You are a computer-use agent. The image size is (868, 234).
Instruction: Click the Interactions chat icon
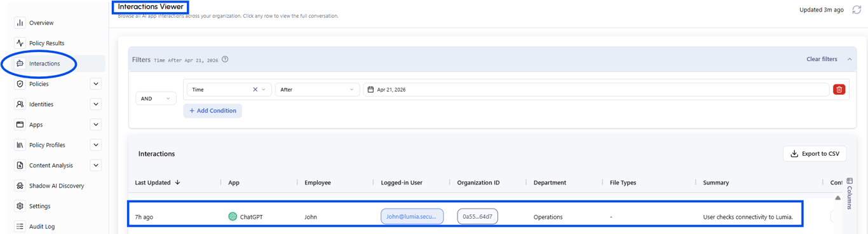pos(20,64)
